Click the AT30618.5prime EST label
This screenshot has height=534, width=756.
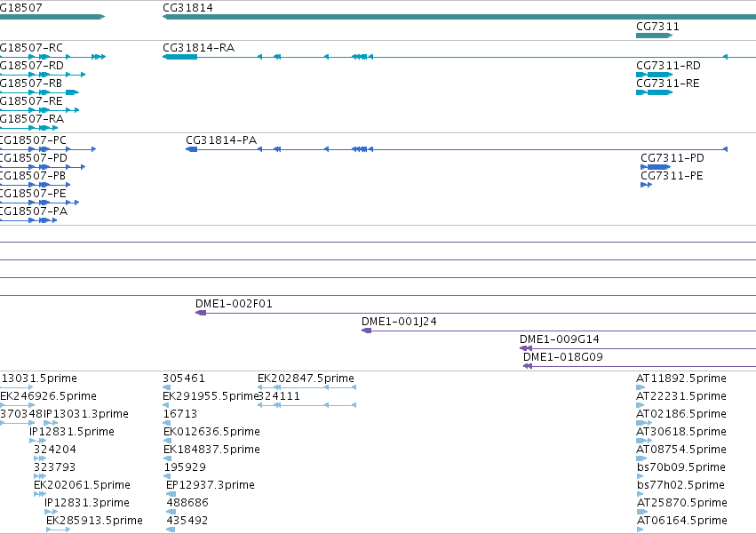pos(681,432)
